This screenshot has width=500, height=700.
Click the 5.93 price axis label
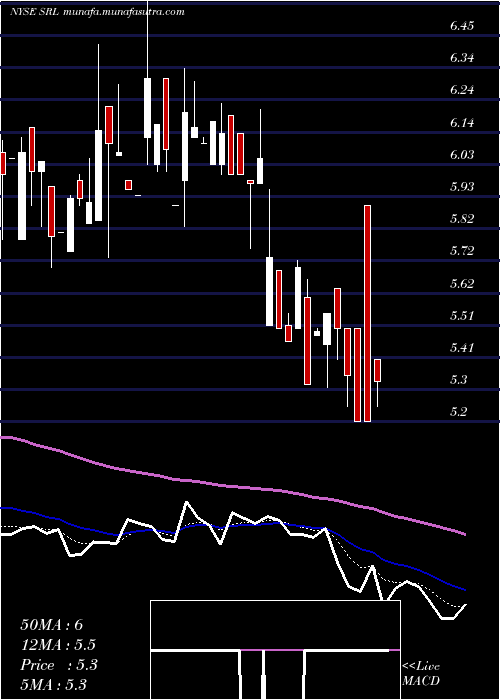click(462, 187)
